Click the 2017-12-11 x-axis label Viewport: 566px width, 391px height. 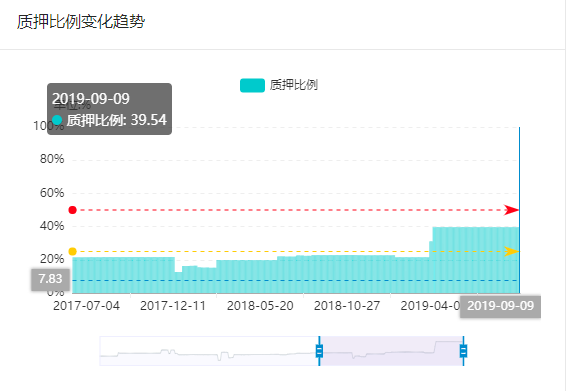[173, 306]
